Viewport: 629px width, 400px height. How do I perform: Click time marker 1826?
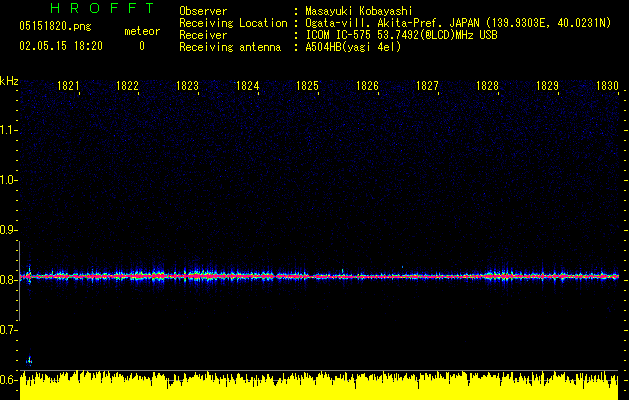point(367,86)
